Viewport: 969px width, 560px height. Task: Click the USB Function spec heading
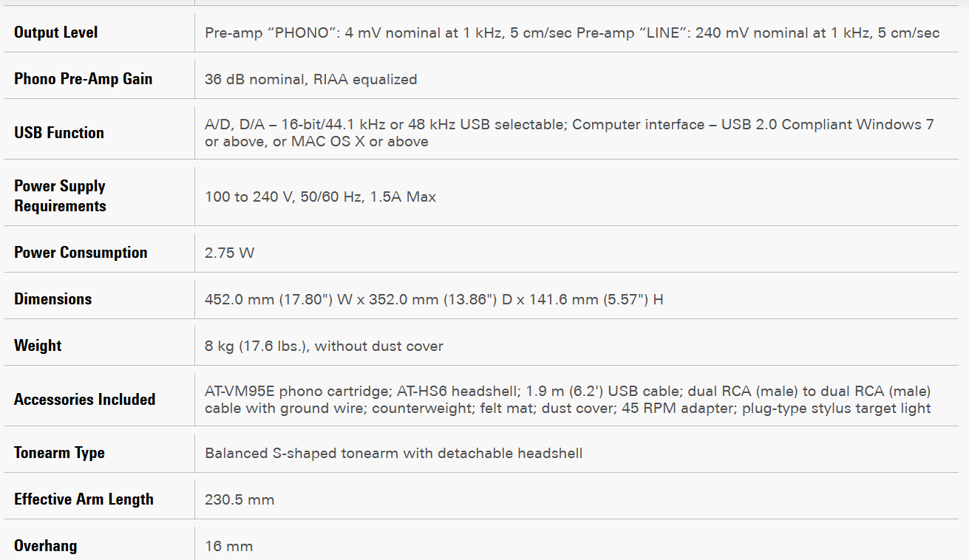click(59, 133)
